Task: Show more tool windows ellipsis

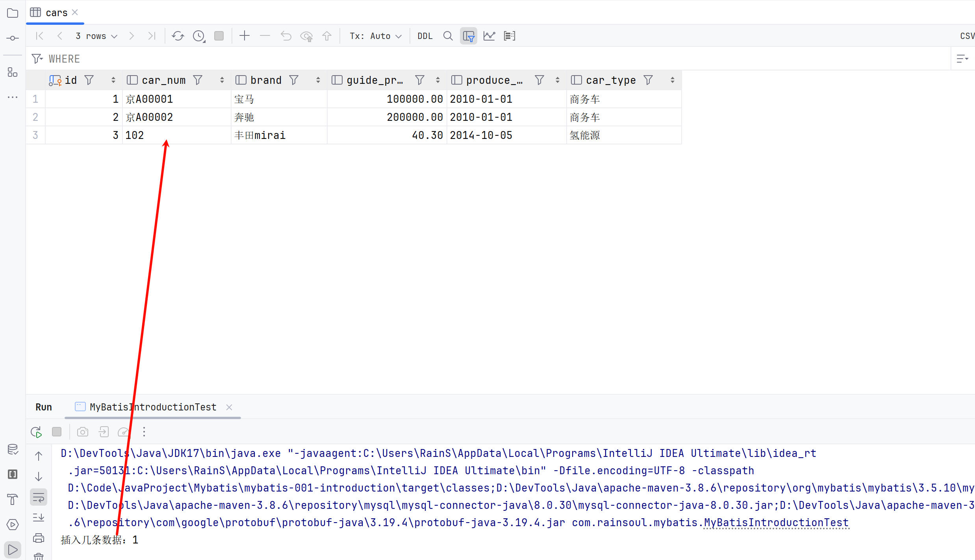Action: (x=13, y=97)
